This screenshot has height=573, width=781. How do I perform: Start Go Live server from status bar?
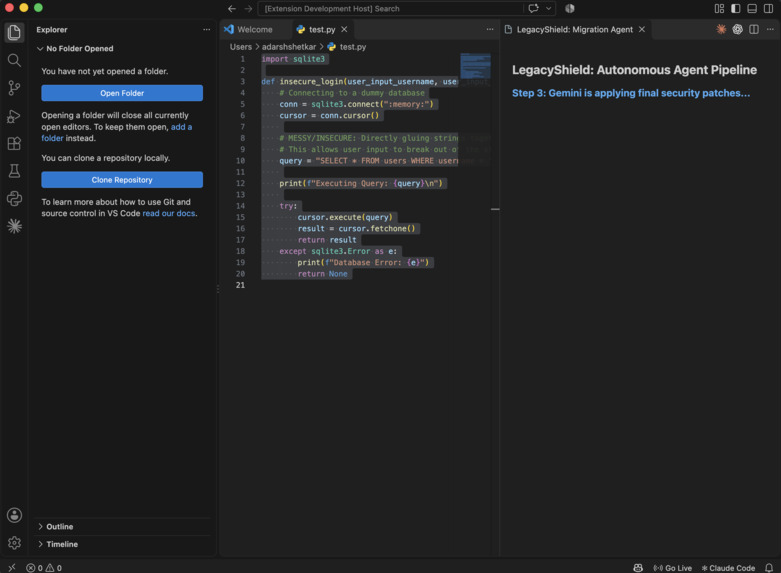click(672, 568)
